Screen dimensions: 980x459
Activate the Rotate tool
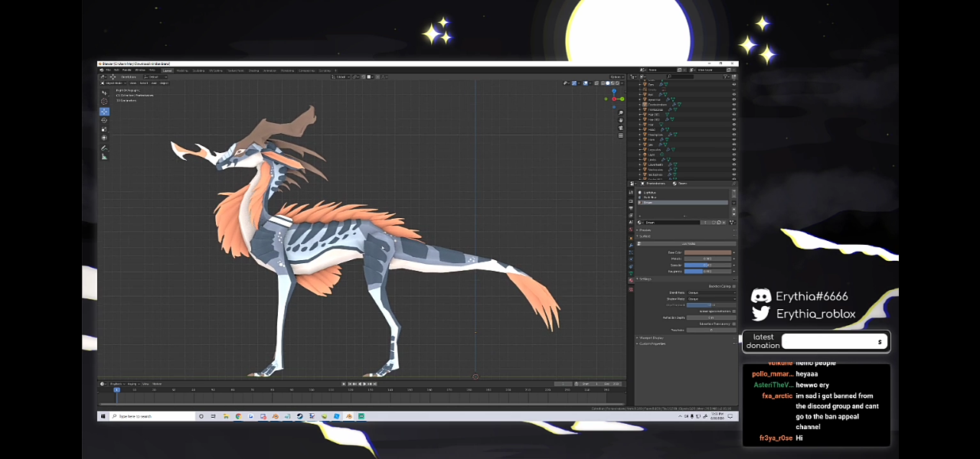pos(104,120)
